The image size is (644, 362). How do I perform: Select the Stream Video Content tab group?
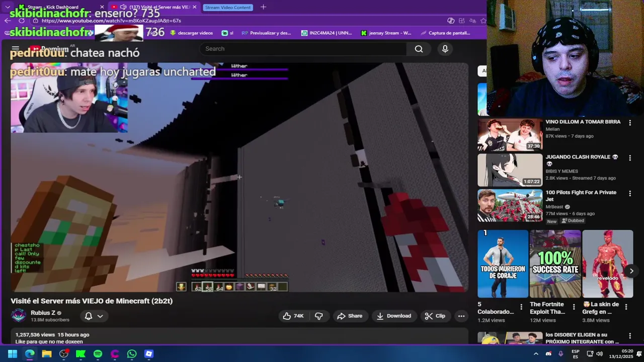point(228,7)
